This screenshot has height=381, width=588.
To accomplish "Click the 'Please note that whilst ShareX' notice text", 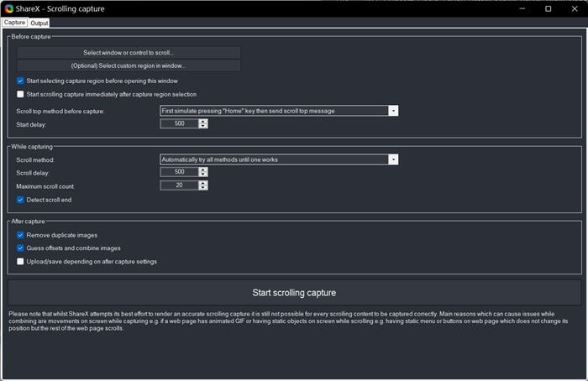I will point(289,321).
